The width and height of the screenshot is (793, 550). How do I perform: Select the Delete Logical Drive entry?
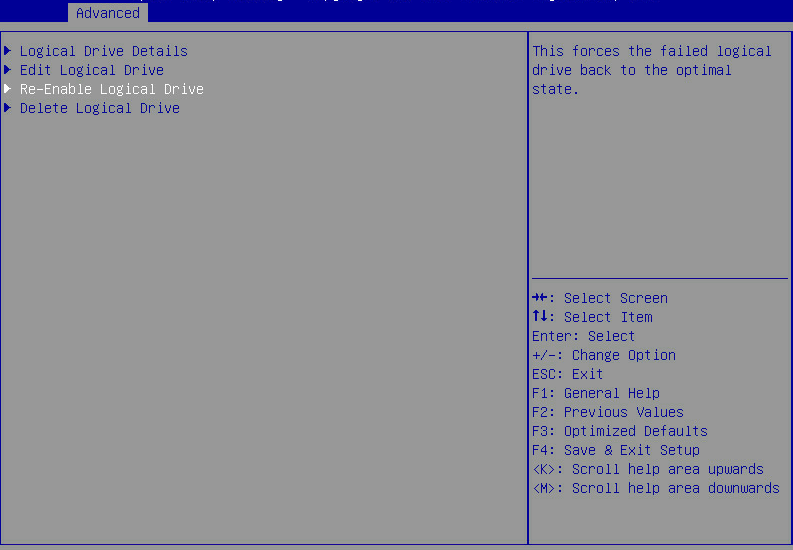(x=100, y=108)
